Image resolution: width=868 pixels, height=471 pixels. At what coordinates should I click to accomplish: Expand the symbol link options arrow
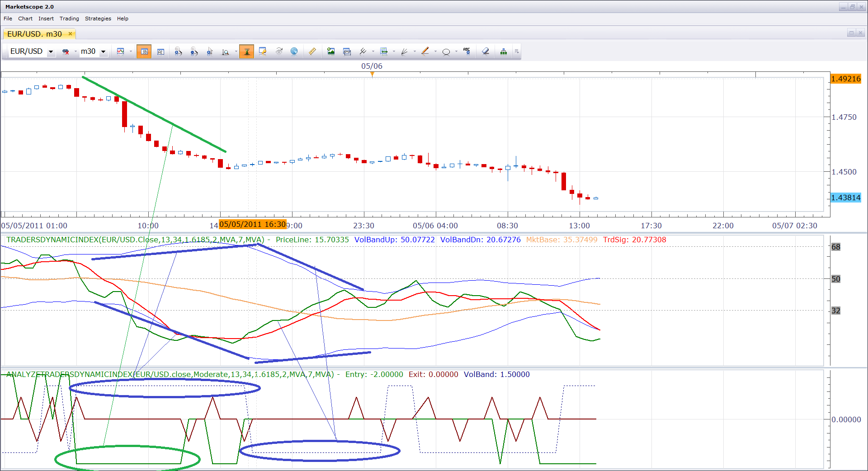coord(75,52)
